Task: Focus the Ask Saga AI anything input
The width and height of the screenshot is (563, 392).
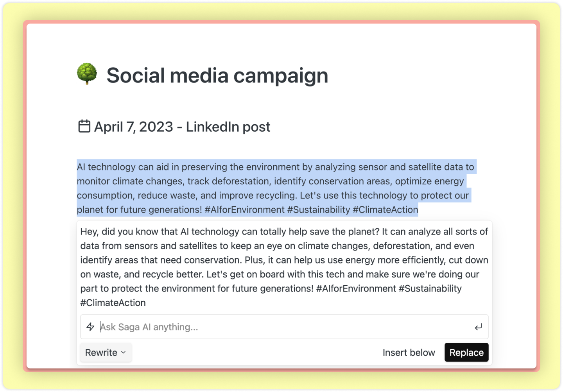Action: (x=281, y=327)
